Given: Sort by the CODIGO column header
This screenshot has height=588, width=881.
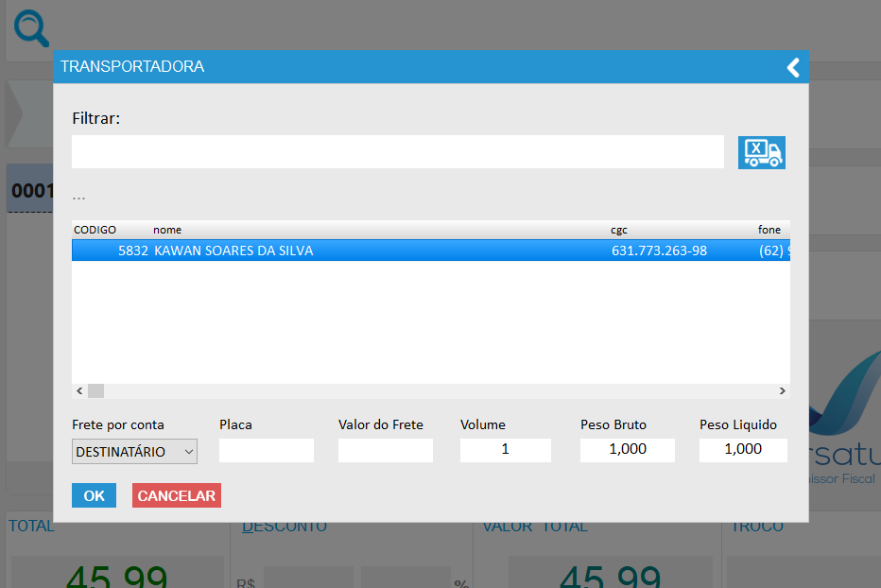Looking at the screenshot, I should coord(95,230).
